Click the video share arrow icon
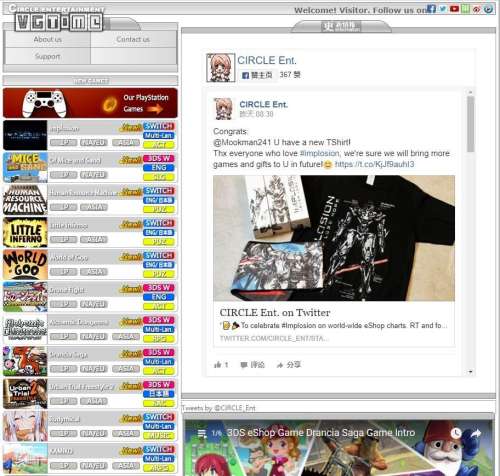 coord(476,433)
